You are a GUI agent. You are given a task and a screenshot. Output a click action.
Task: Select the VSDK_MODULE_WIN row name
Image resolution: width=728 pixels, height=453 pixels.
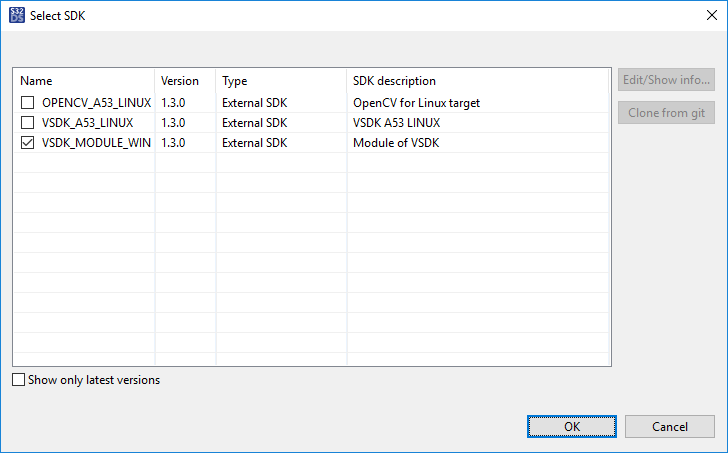pos(96,143)
